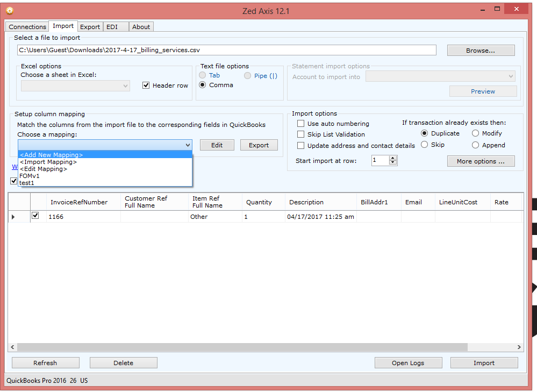
Task: Check Skip List Validation
Action: click(x=300, y=134)
